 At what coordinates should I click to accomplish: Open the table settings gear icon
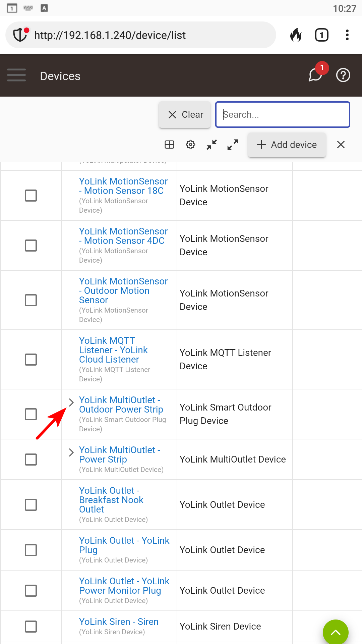191,145
